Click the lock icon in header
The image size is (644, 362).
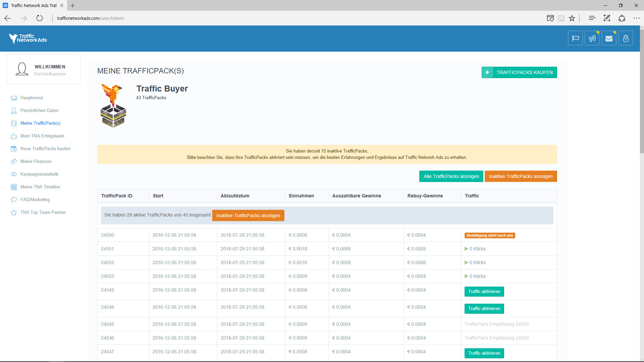coord(626,38)
